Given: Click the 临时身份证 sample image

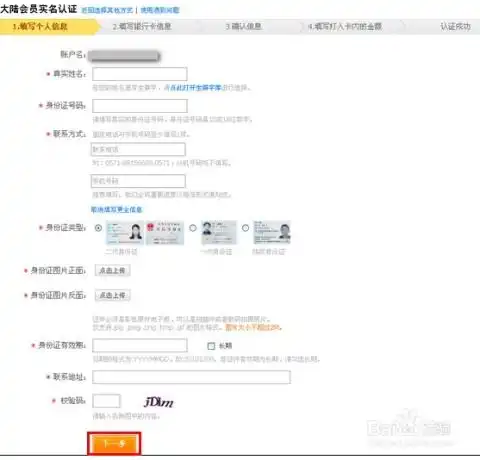Looking at the screenshot, I should [x=272, y=232].
